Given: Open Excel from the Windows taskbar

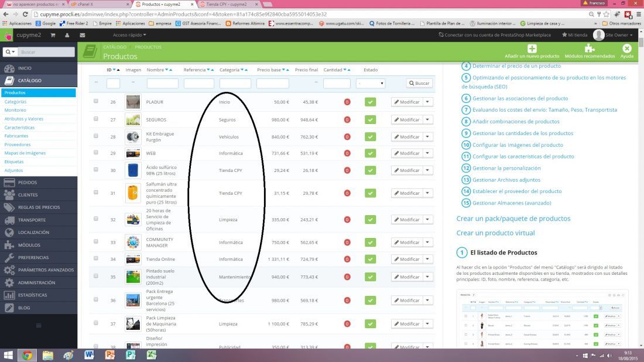Looking at the screenshot, I should [x=152, y=355].
